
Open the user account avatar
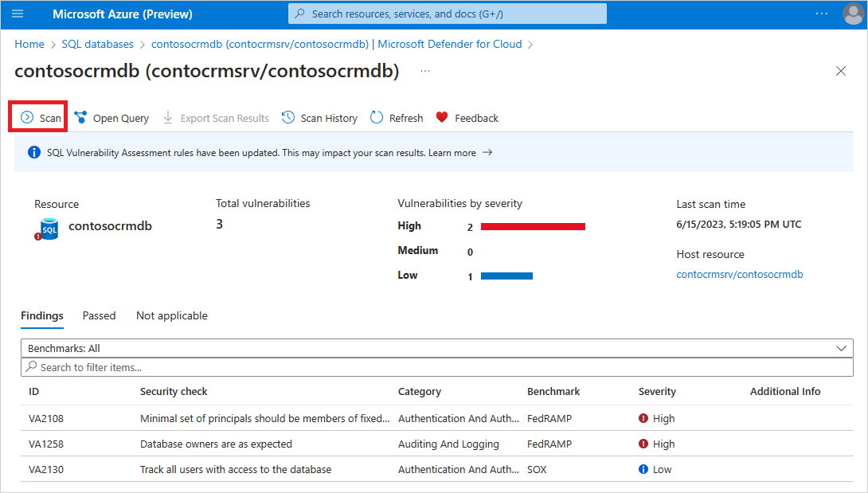click(x=853, y=14)
